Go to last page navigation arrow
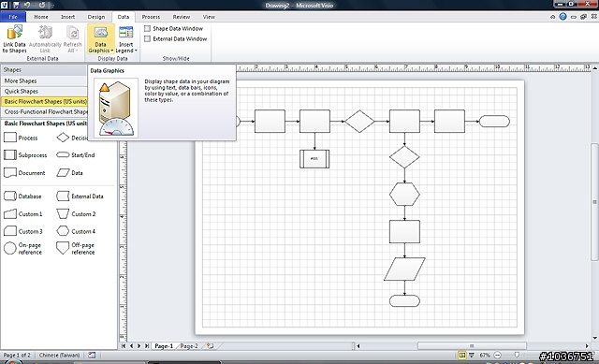599x364 pixels. [147, 346]
